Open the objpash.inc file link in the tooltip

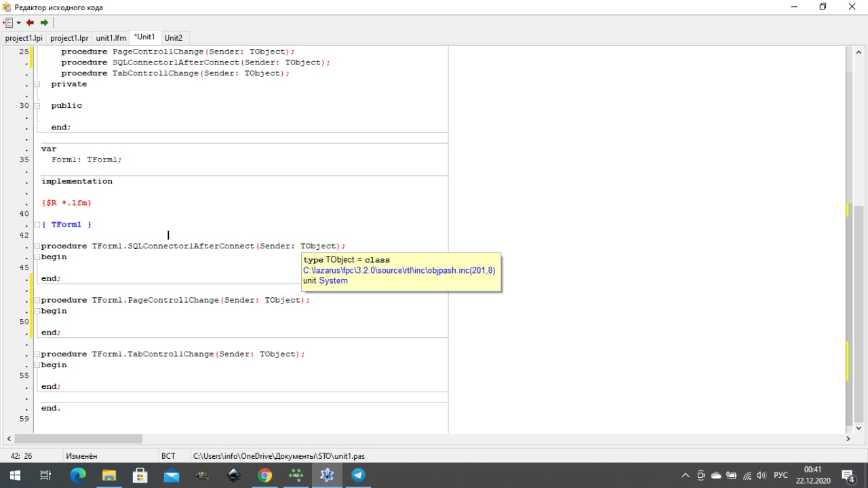(x=399, y=270)
